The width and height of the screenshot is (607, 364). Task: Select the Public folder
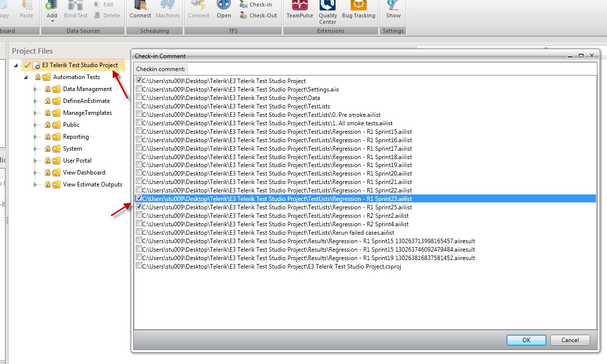coord(71,125)
